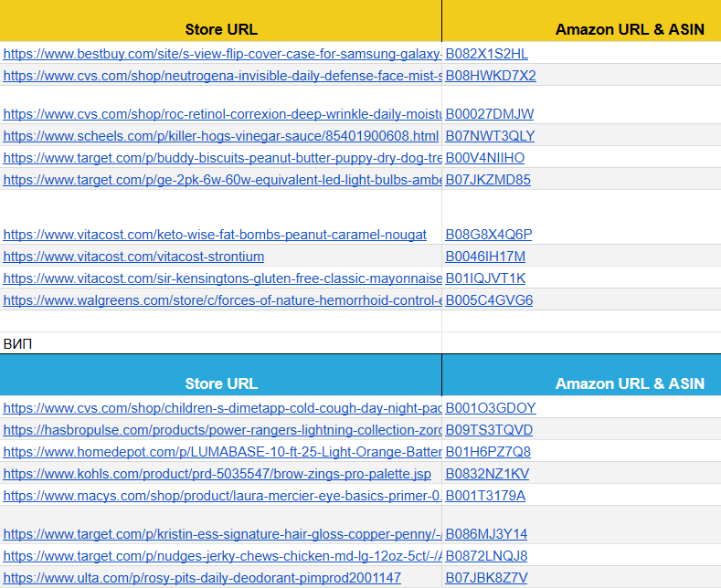This screenshot has height=588, width=721.
Task: Open the homedepot.com LUMABASE Light-Orange link
Action: tap(222, 452)
